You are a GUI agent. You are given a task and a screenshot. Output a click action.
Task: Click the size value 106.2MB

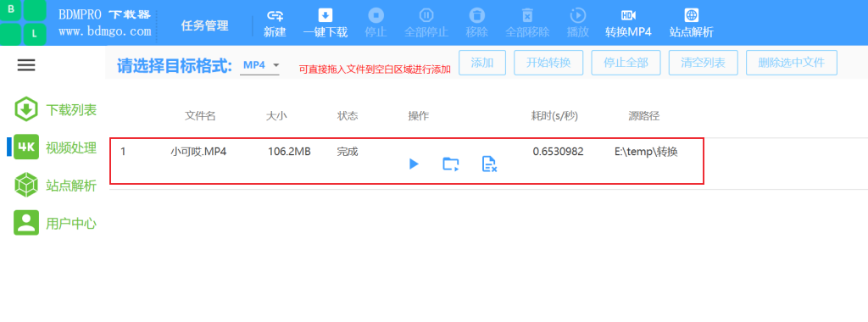click(x=289, y=151)
